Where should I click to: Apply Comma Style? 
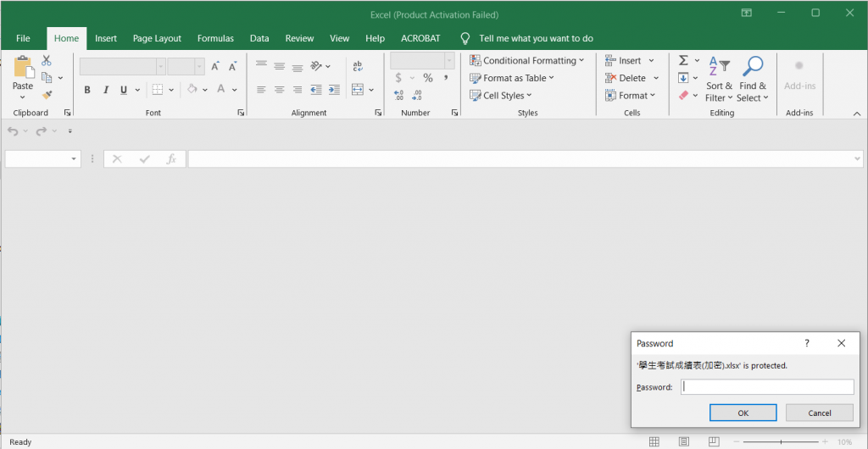[x=446, y=78]
